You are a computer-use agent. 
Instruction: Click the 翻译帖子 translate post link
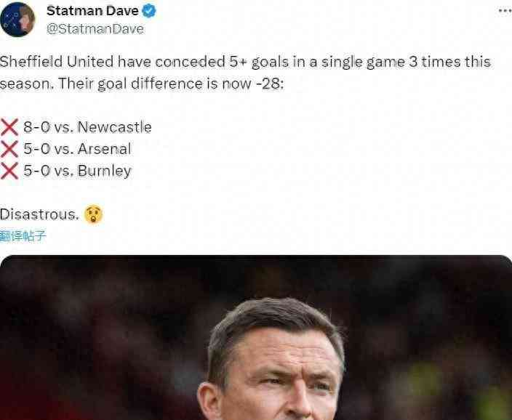point(23,236)
